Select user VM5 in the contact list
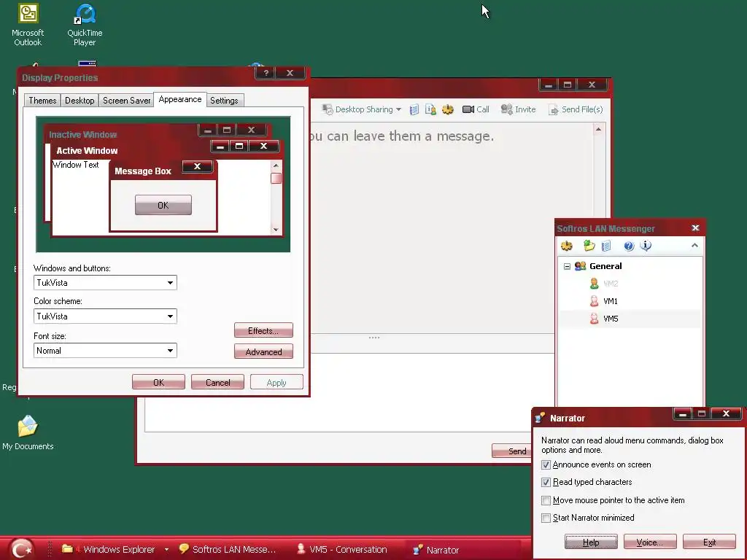 coord(611,319)
